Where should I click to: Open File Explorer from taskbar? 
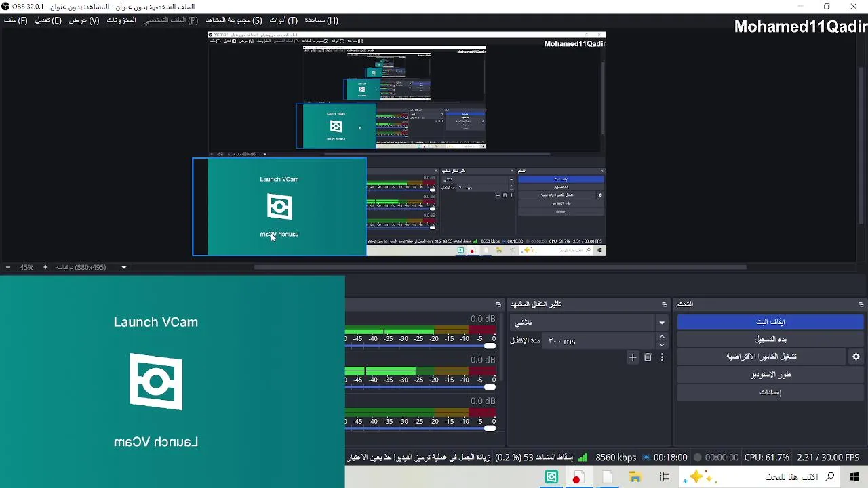pos(635,477)
